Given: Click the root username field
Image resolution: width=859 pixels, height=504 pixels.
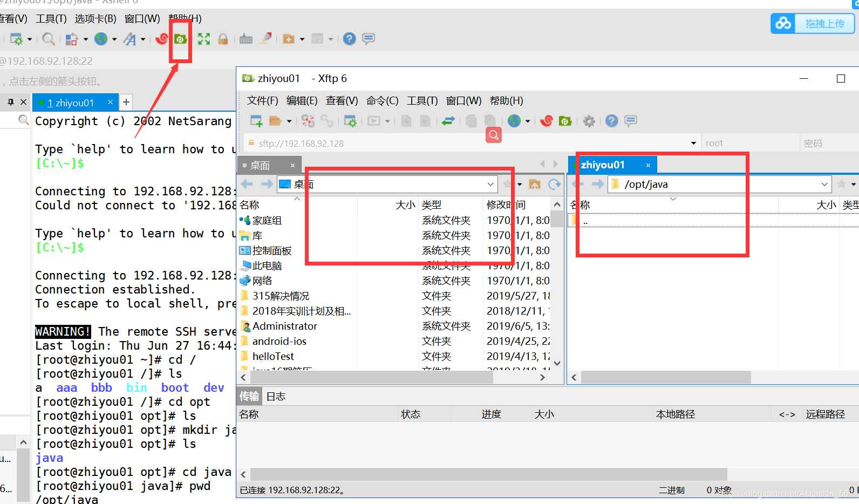Looking at the screenshot, I should (x=750, y=144).
